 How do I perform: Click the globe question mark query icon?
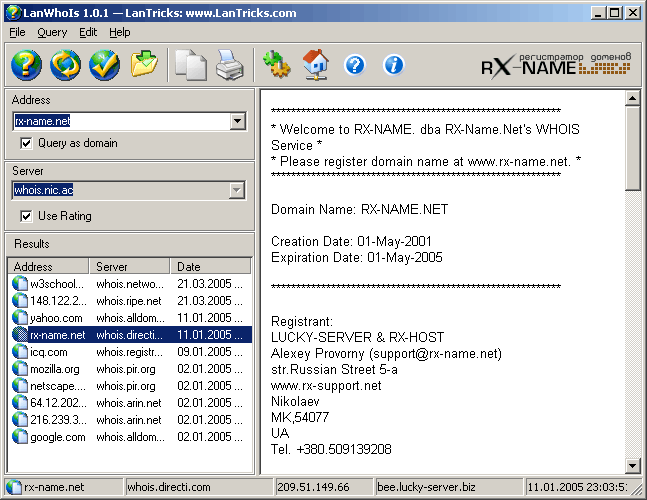(26, 65)
